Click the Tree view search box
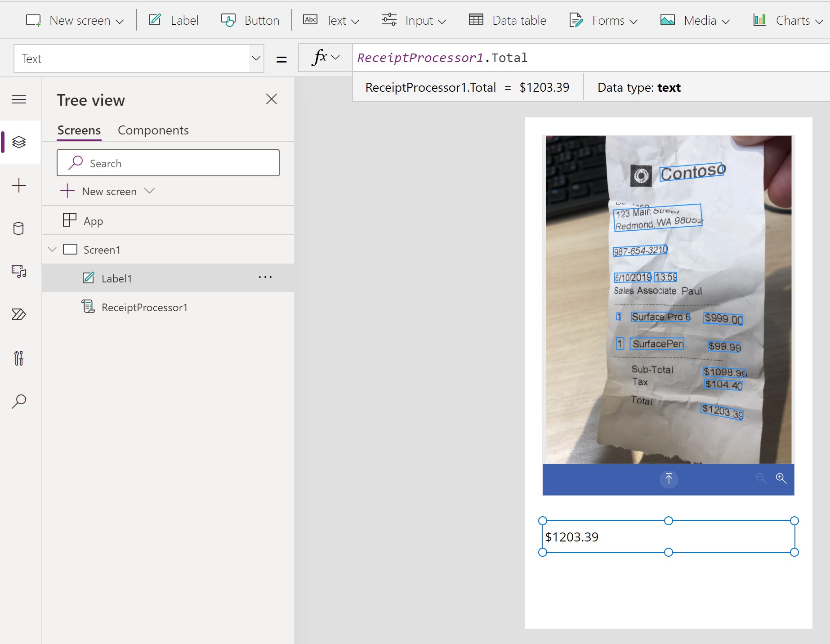This screenshot has width=830, height=644. click(x=168, y=163)
